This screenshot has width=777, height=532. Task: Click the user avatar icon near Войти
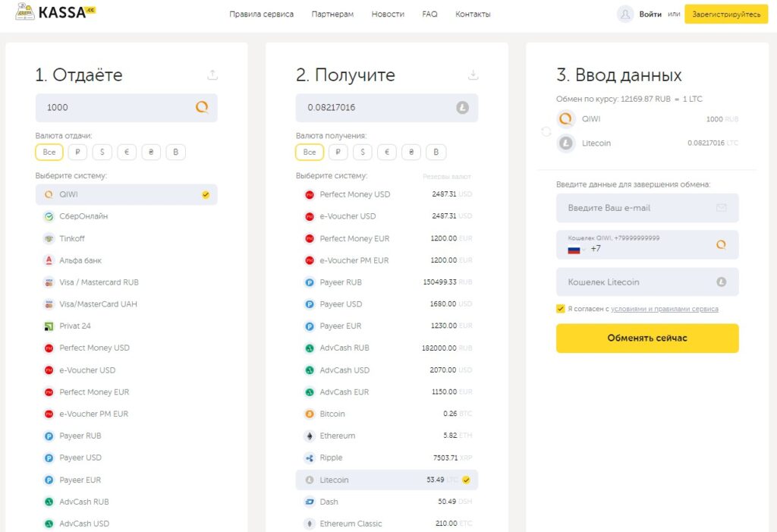[x=625, y=14]
